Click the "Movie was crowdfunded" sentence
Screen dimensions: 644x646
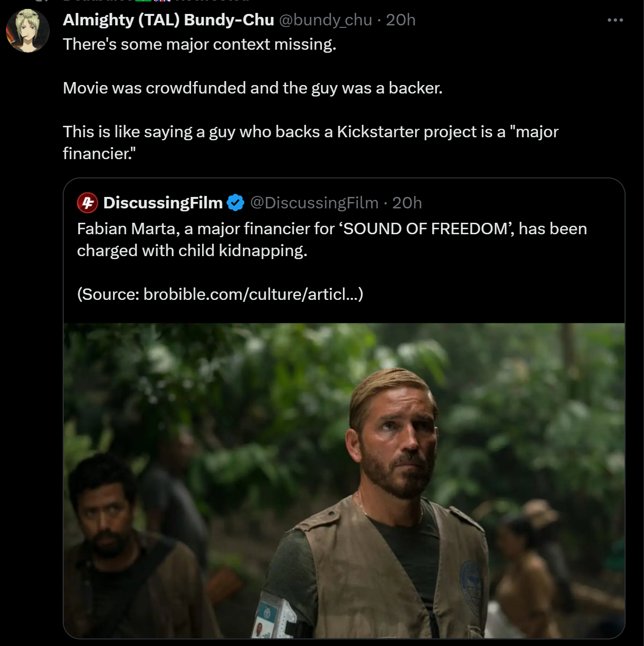[x=252, y=88]
